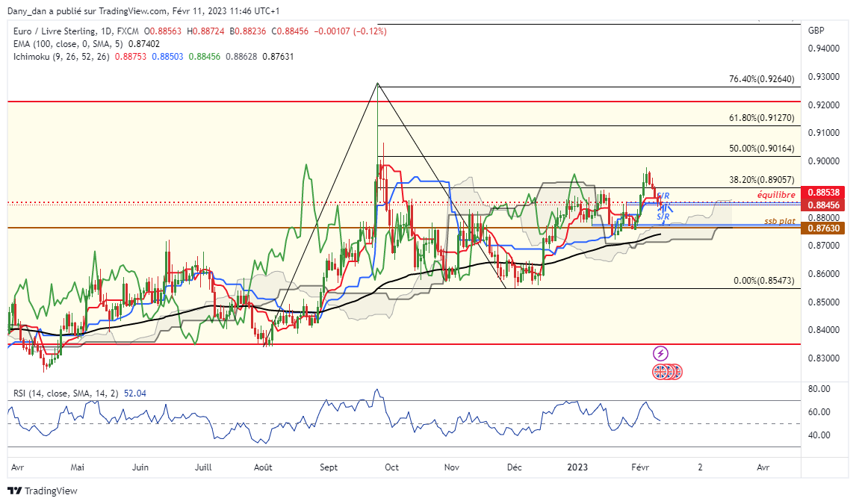Image resolution: width=856 pixels, height=504 pixels.
Task: Click the 0.00%(0.85473) Fibonacci label
Action: 763,280
